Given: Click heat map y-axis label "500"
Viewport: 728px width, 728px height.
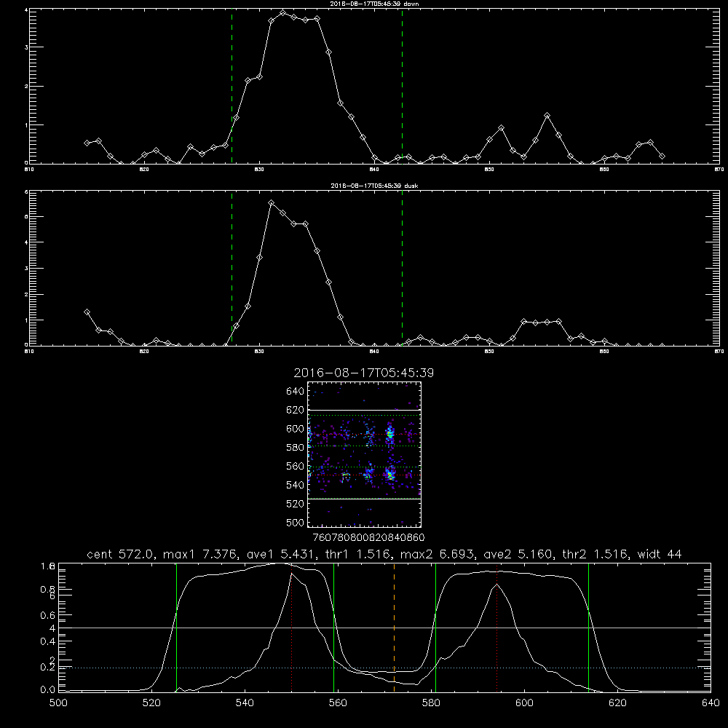Looking at the screenshot, I should coord(296,522).
